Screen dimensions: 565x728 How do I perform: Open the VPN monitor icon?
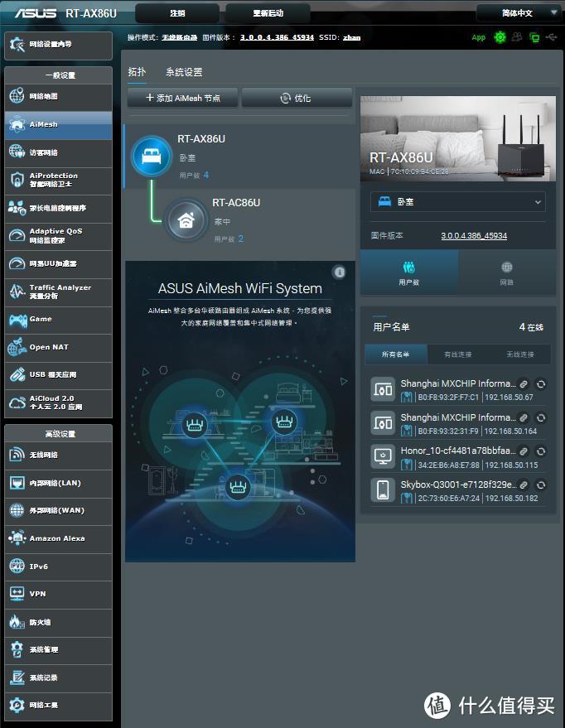pos(17,594)
